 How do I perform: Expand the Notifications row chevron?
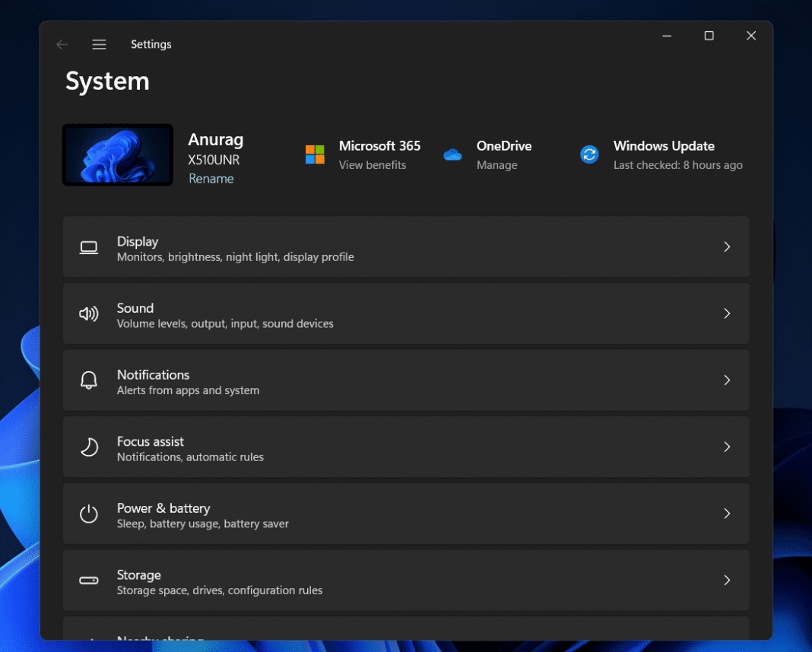coord(727,380)
